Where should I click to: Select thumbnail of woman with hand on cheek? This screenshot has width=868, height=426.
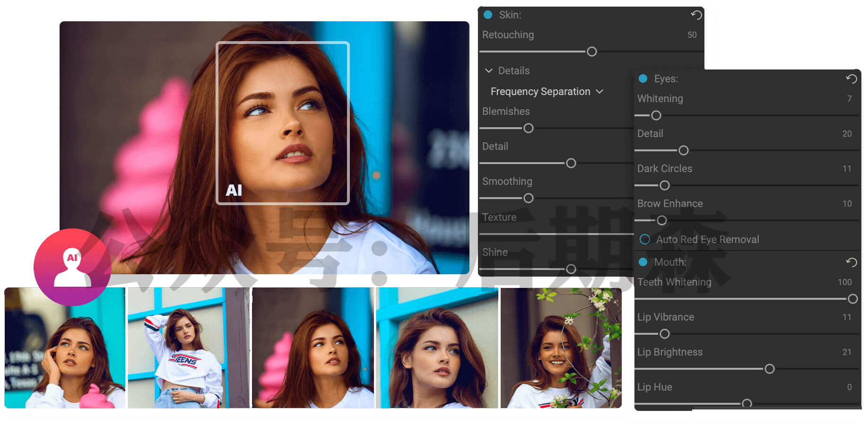(x=65, y=348)
